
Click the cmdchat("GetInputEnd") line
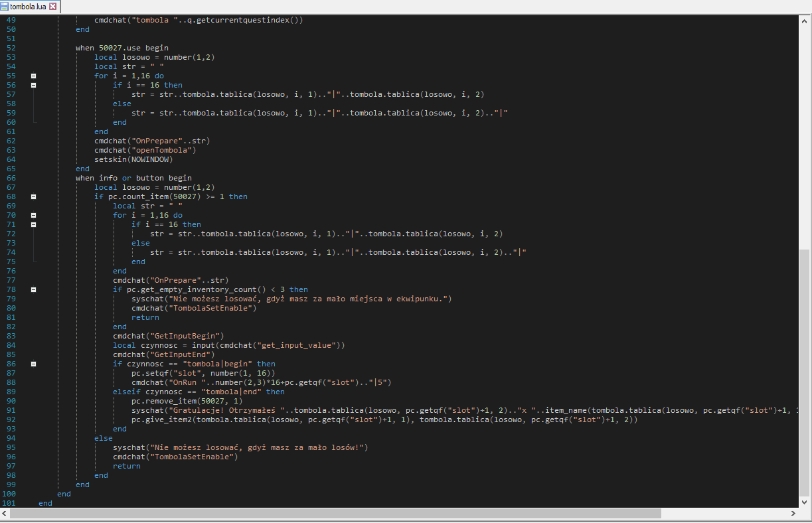164,354
